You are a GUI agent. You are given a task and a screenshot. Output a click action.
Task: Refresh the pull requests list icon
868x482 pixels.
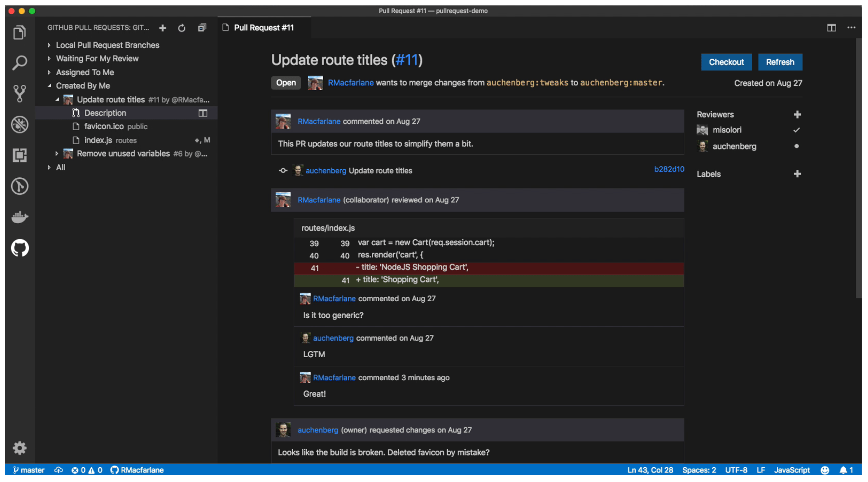(182, 28)
